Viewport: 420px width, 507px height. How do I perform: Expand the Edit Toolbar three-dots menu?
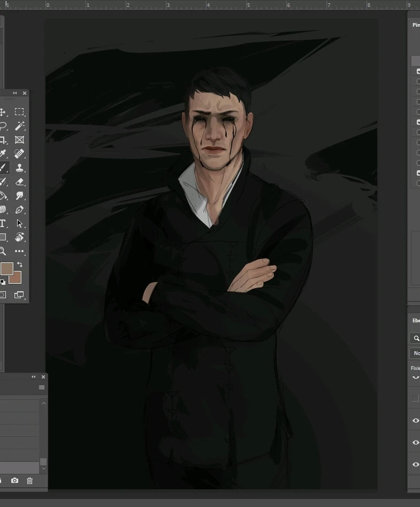19,251
